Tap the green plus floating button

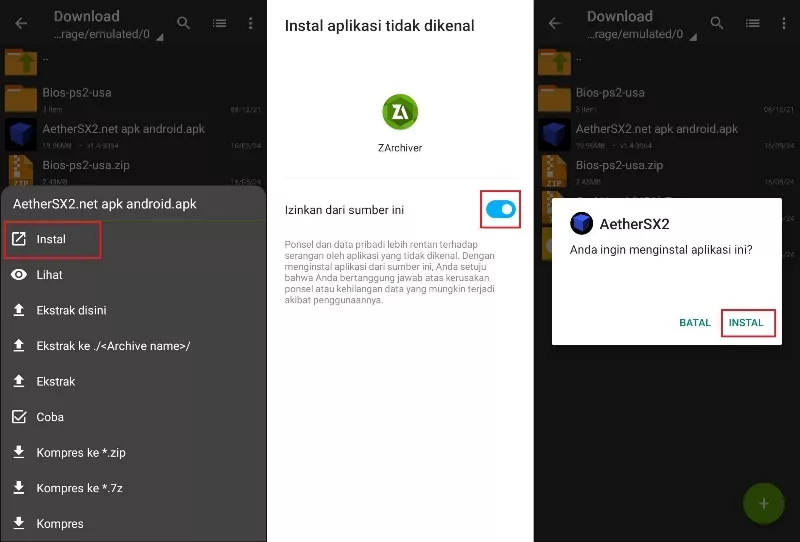(x=763, y=504)
